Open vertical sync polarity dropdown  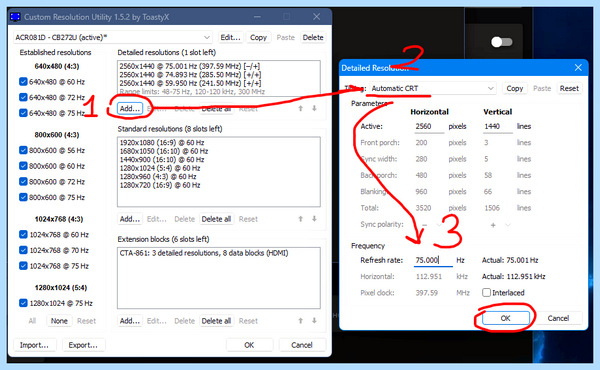coord(507,225)
